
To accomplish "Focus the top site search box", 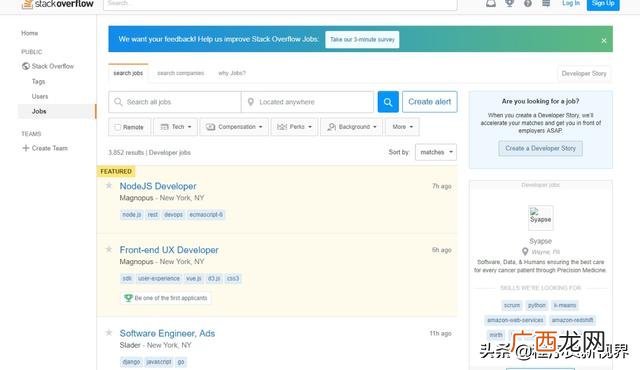I will pyautogui.click(x=280, y=4).
